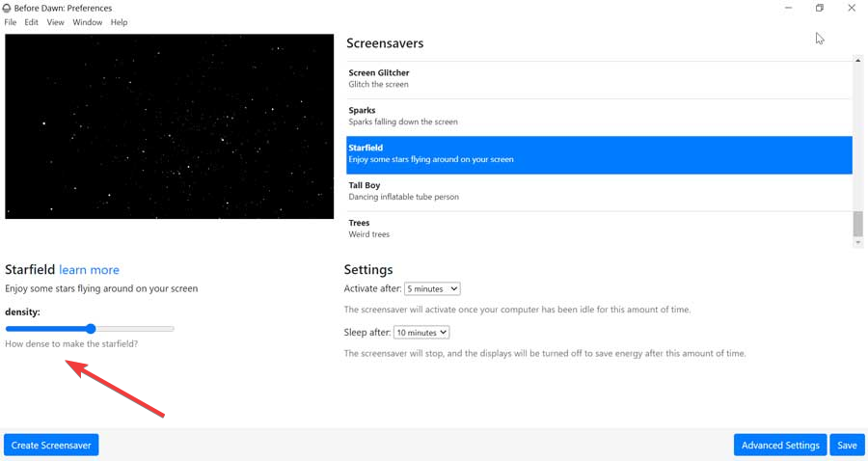Open the Help menu
Viewport: 868px width, 461px height.
119,22
